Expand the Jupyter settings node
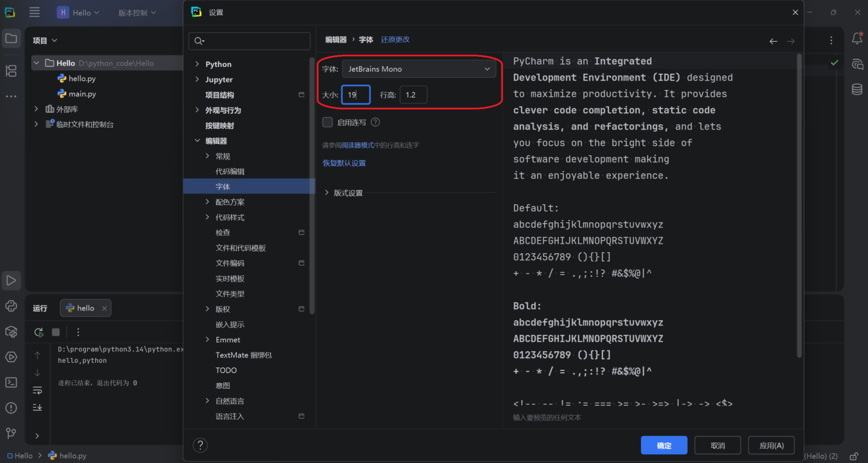Image resolution: width=868 pixels, height=463 pixels. [x=197, y=79]
